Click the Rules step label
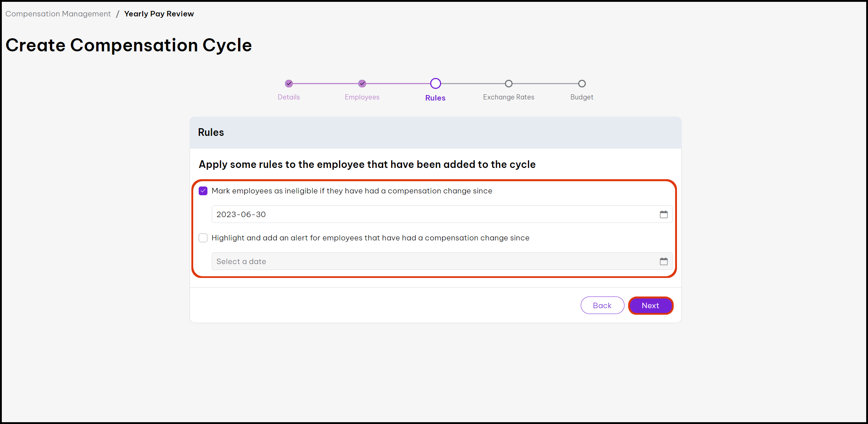 [x=435, y=98]
